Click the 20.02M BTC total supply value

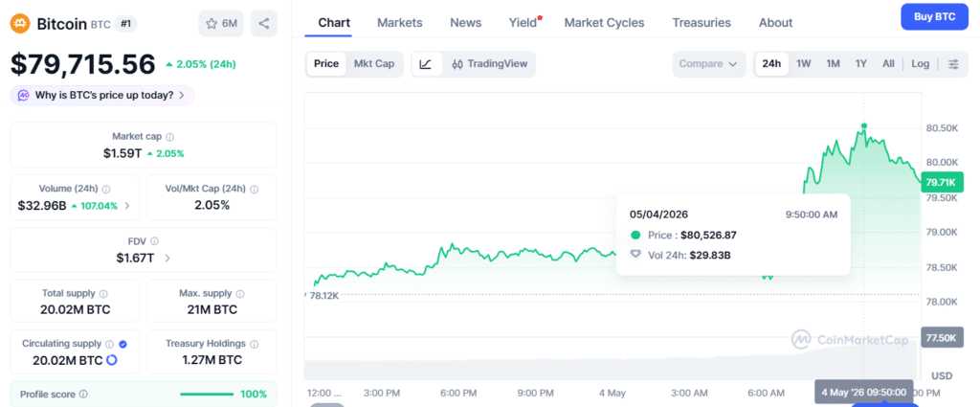coord(75,309)
